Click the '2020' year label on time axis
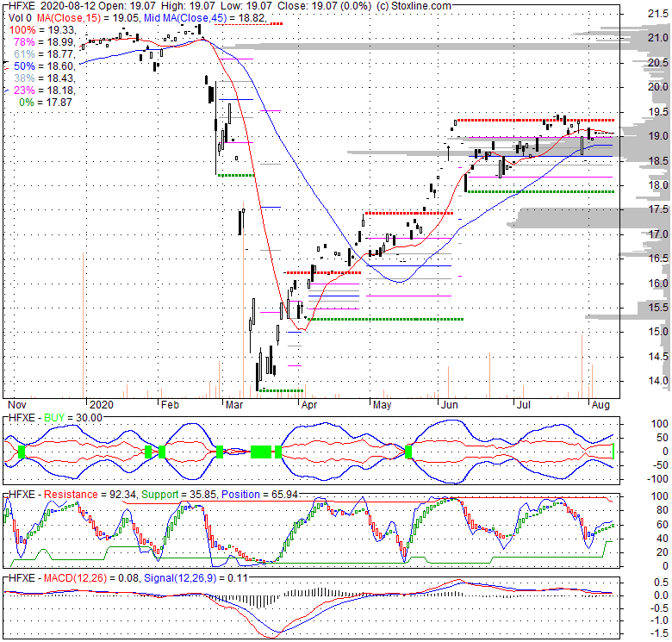 click(x=102, y=405)
